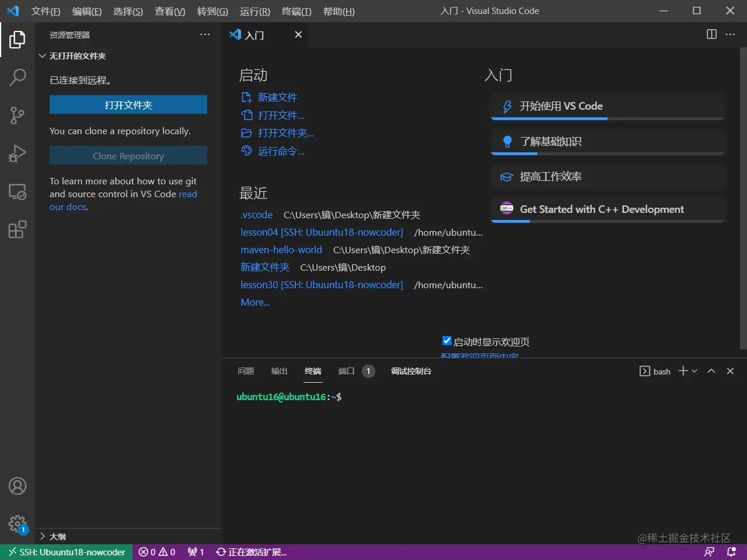This screenshot has width=747, height=560.
Task: Open editor more actions ellipsis
Action: 730,34
